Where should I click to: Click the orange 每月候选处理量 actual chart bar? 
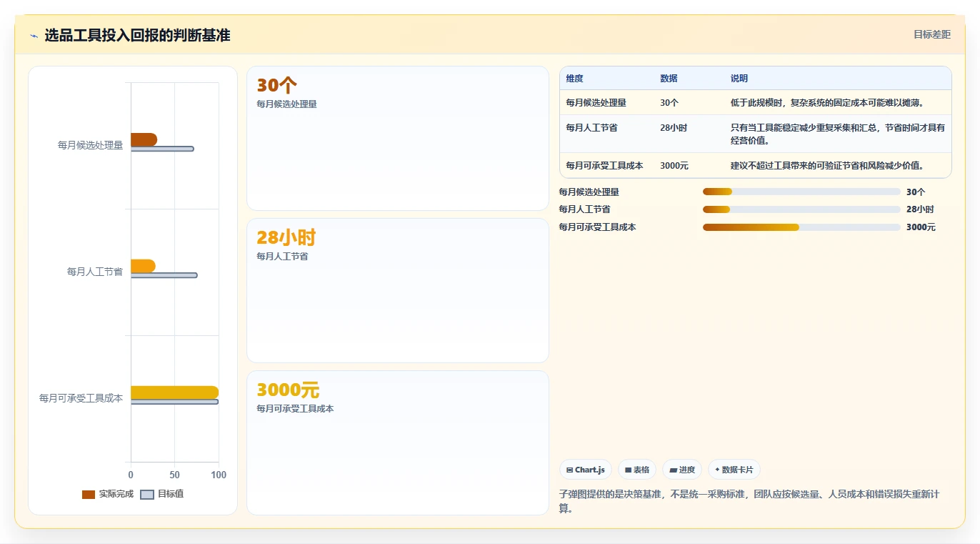point(144,139)
